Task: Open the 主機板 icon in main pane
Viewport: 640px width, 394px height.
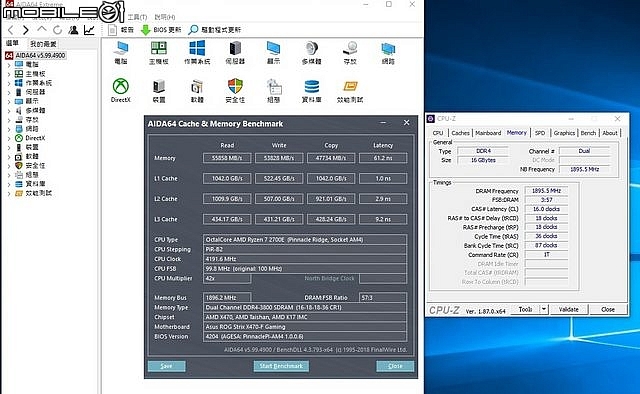Action: 159,53
